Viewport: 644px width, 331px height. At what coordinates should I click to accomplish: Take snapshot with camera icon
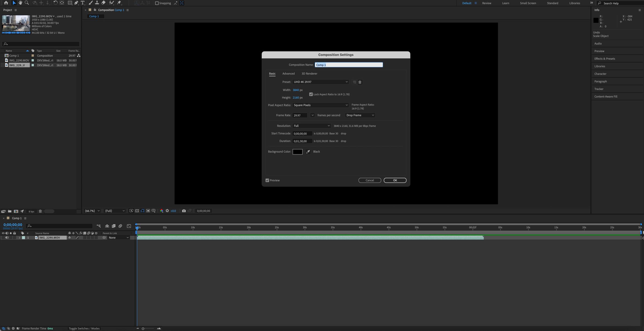point(184,211)
